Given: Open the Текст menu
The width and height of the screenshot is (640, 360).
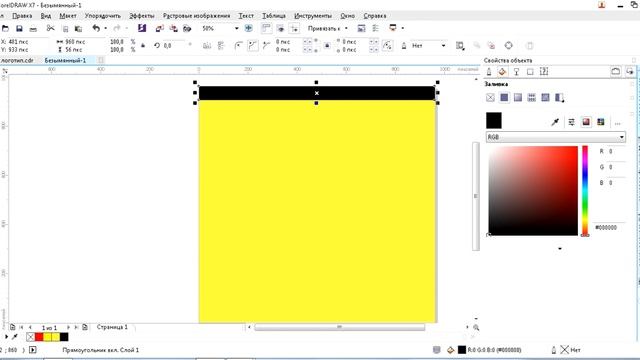Looking at the screenshot, I should coord(246,16).
